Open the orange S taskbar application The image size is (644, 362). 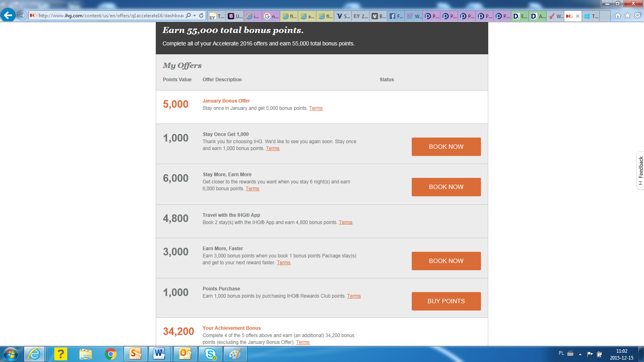coord(135,354)
